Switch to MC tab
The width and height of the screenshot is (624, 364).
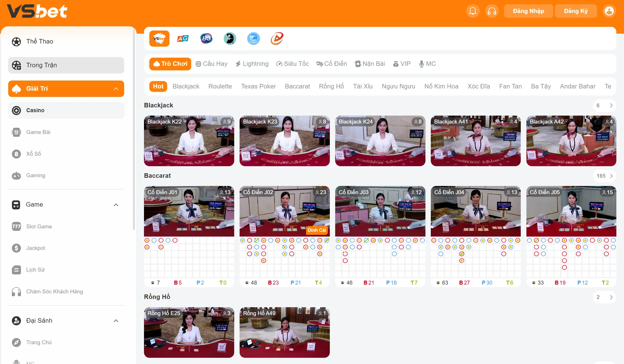pos(427,64)
